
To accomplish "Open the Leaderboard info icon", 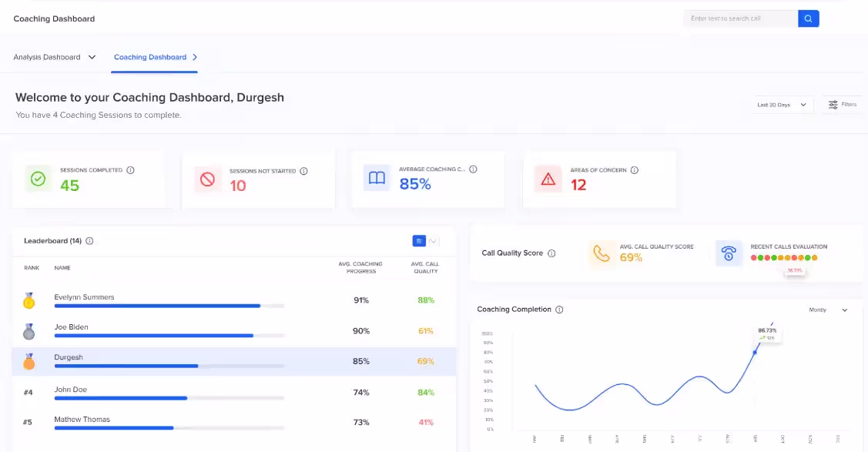I will pyautogui.click(x=89, y=241).
